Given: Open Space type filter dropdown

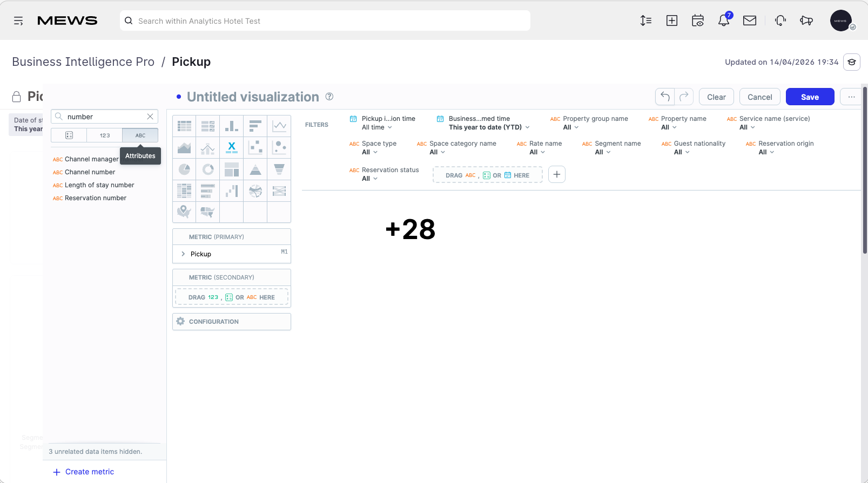Looking at the screenshot, I should click(373, 148).
